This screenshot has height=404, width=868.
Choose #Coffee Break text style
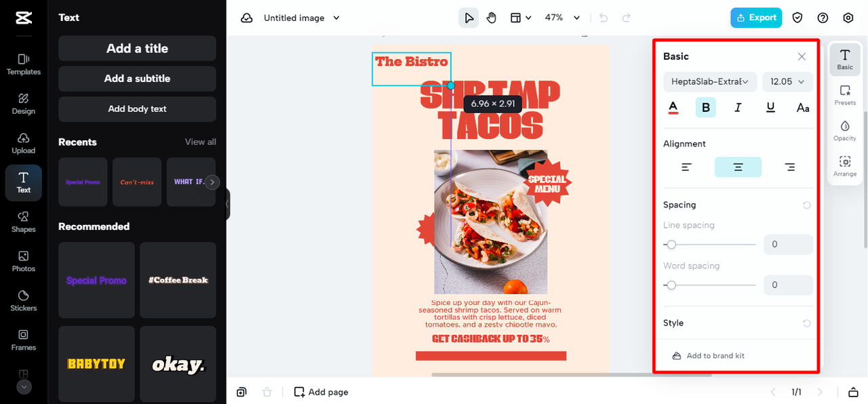(178, 280)
